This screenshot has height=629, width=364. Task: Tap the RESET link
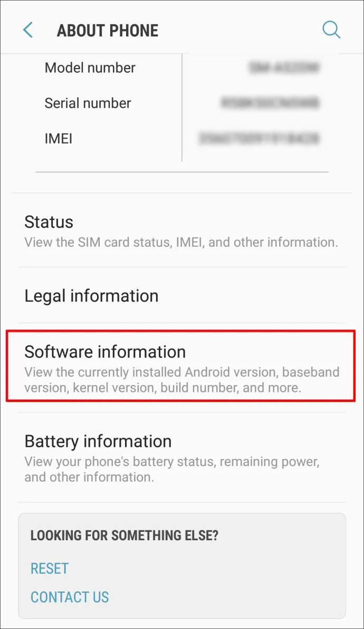pos(50,568)
